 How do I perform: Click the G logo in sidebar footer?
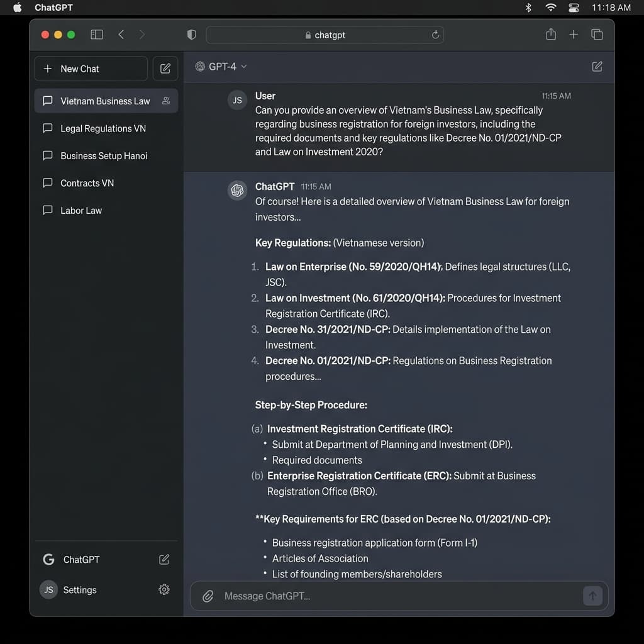pyautogui.click(x=48, y=559)
